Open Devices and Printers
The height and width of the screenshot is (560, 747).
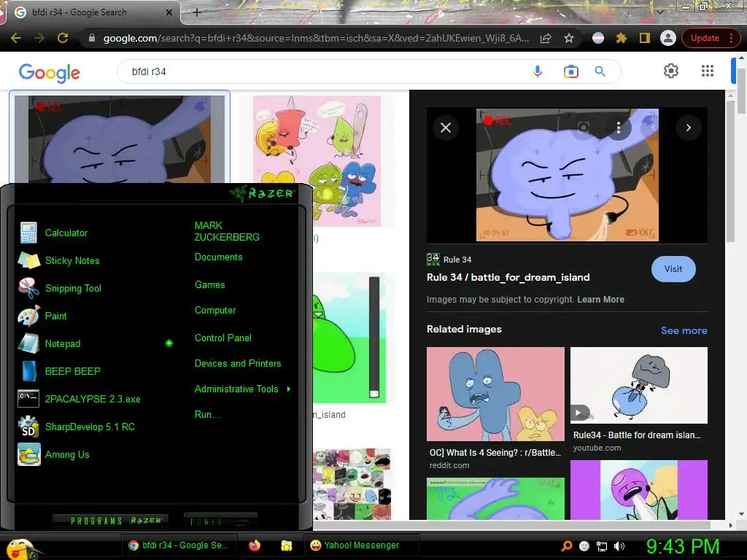tap(238, 363)
